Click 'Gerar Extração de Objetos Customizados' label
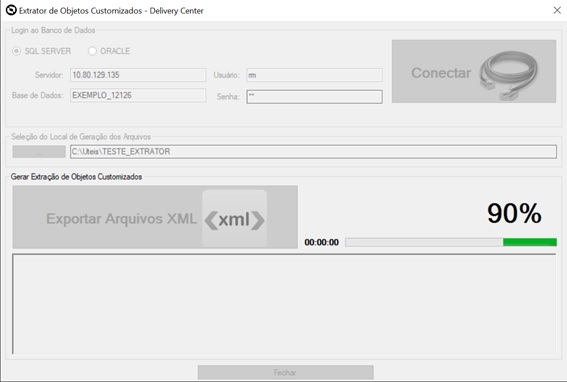Viewport: 567px width, 382px height. 76,177
